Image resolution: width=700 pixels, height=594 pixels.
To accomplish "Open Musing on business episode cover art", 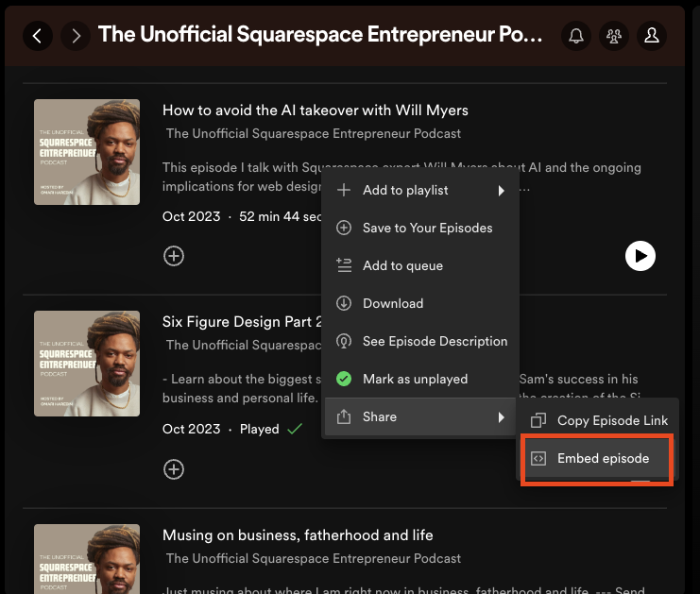I will [87, 559].
